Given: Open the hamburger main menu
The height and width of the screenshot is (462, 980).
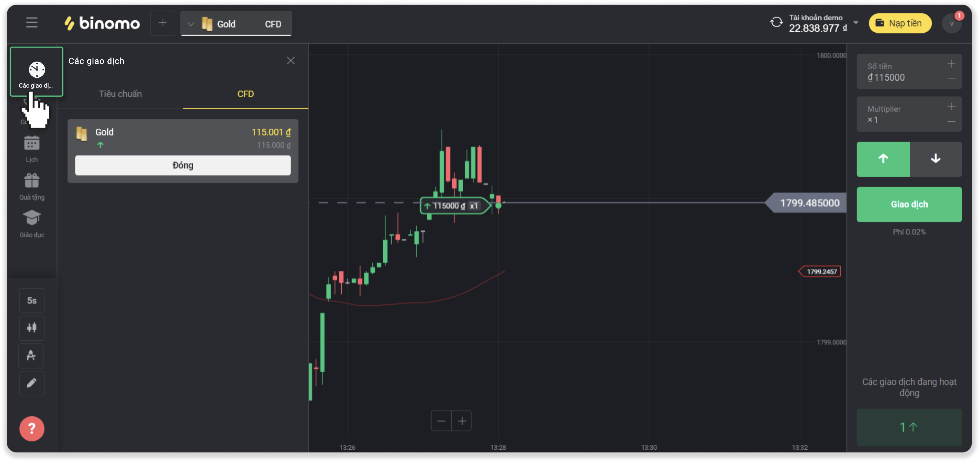Looking at the screenshot, I should 32,23.
